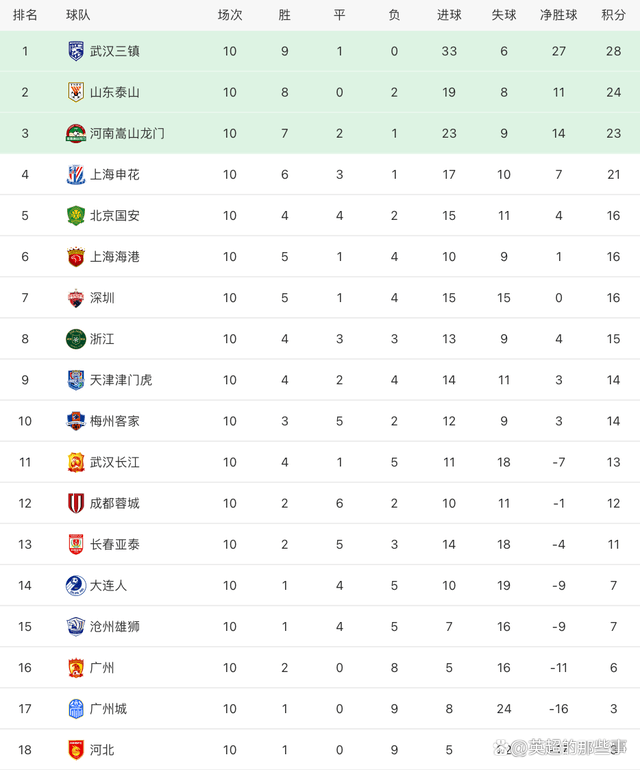Click the 河南嵩山龙门 team badge
Image resolution: width=640 pixels, height=770 pixels.
(x=76, y=134)
